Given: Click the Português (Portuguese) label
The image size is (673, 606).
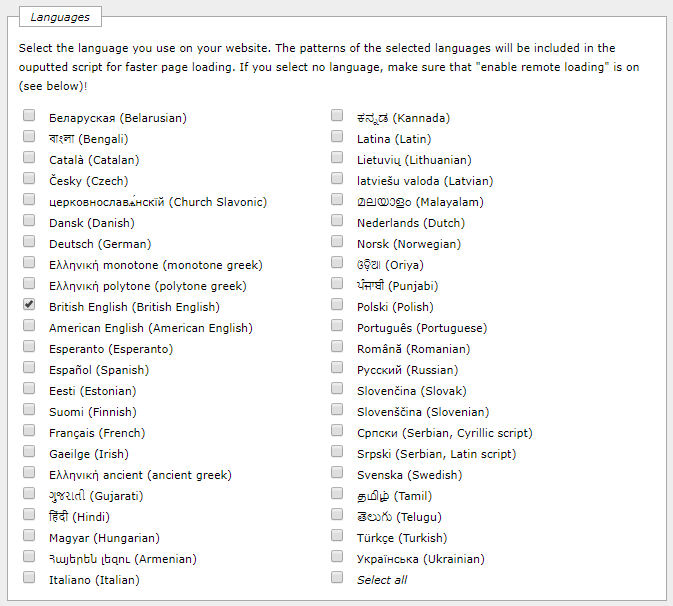Looking at the screenshot, I should pyautogui.click(x=422, y=328).
